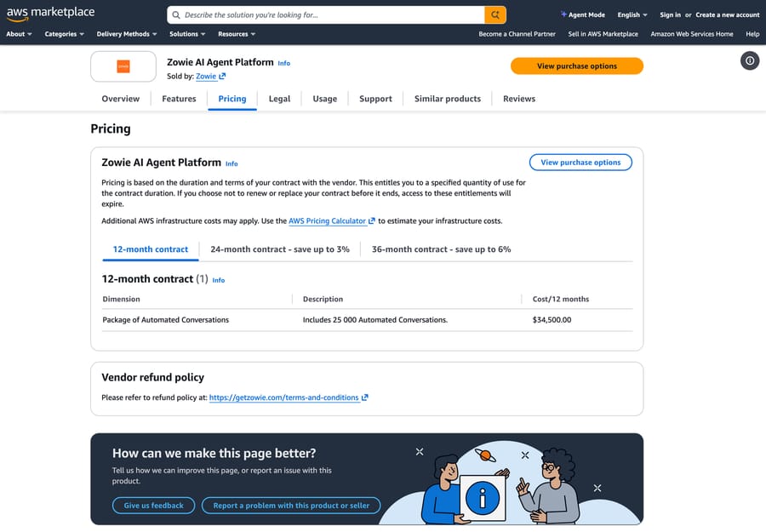The height and width of the screenshot is (532, 766).
Task: Click Sell in AWS Marketplace link
Action: click(603, 34)
